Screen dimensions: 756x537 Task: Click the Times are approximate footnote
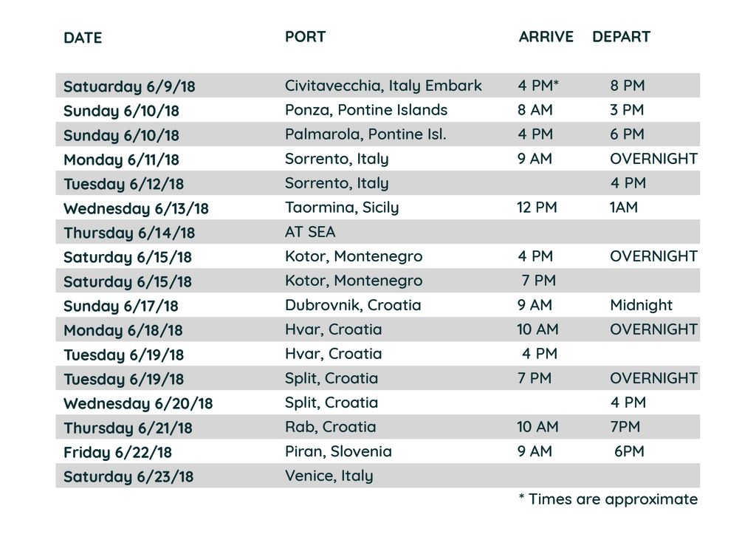(x=608, y=499)
